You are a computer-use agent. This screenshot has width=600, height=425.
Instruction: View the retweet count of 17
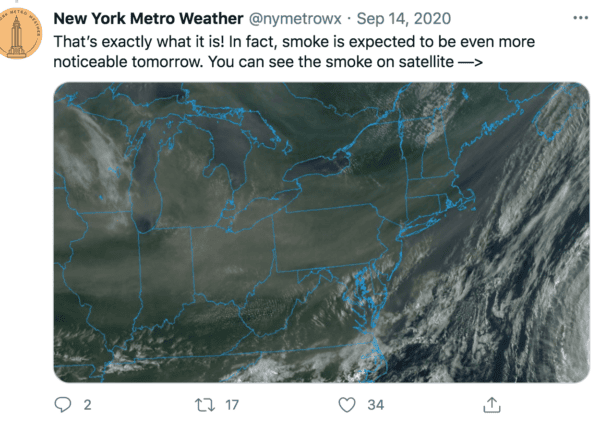232,405
